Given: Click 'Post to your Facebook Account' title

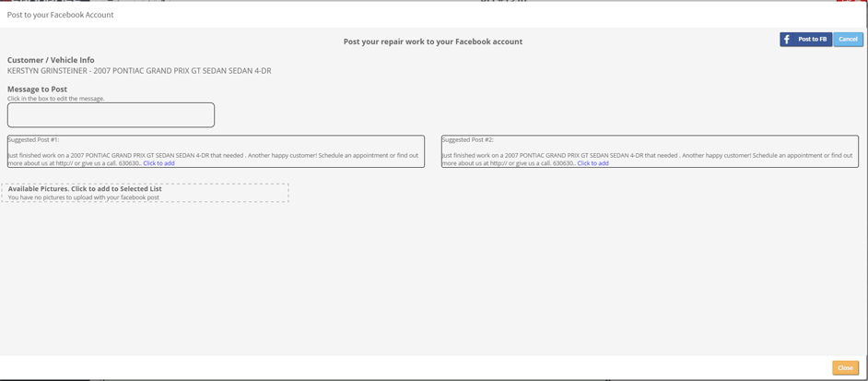Looking at the screenshot, I should pyautogui.click(x=60, y=15).
